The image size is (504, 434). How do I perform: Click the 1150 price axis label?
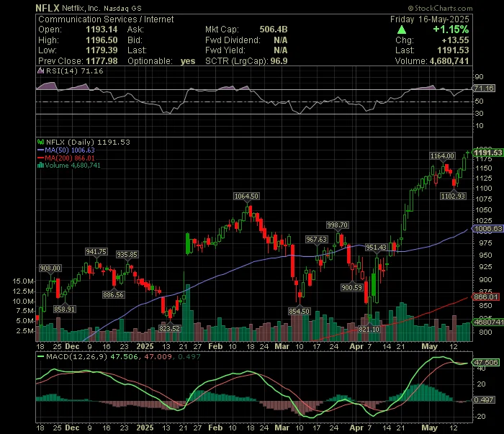pyautogui.click(x=484, y=168)
